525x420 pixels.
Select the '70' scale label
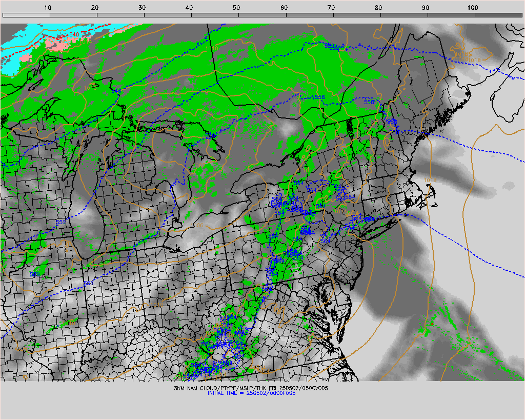tap(331, 7)
